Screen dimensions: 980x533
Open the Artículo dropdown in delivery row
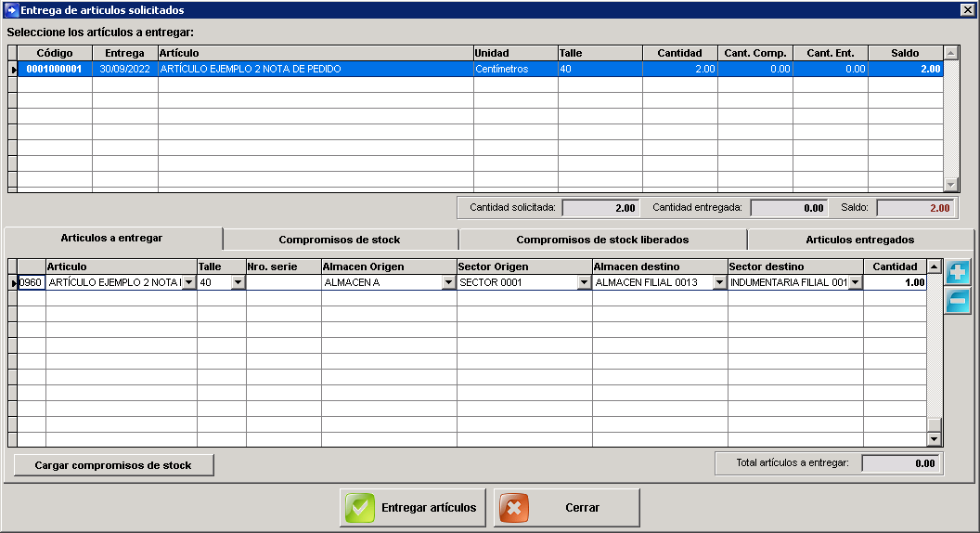[x=188, y=283]
